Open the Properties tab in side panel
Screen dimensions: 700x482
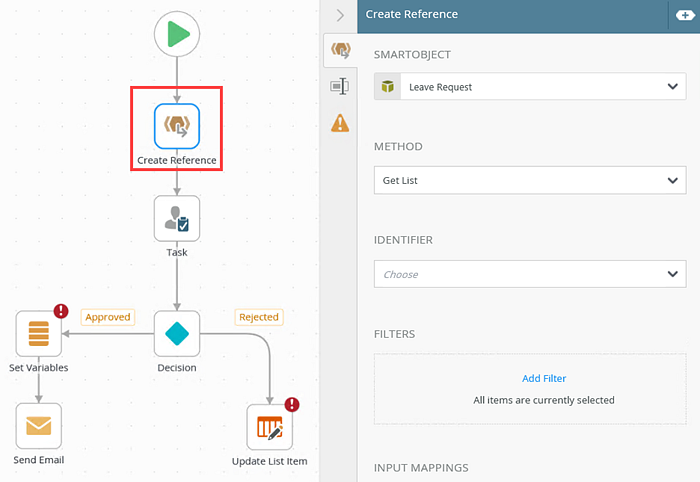(x=340, y=86)
